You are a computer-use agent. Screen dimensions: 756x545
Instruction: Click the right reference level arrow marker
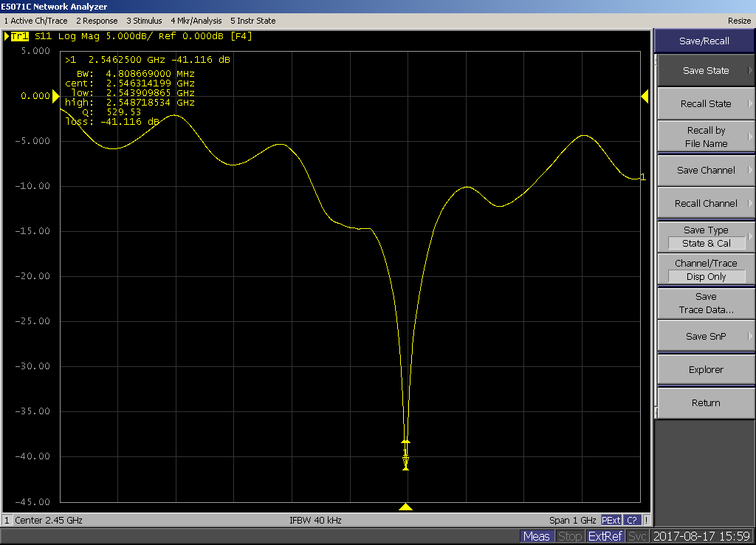(x=645, y=96)
